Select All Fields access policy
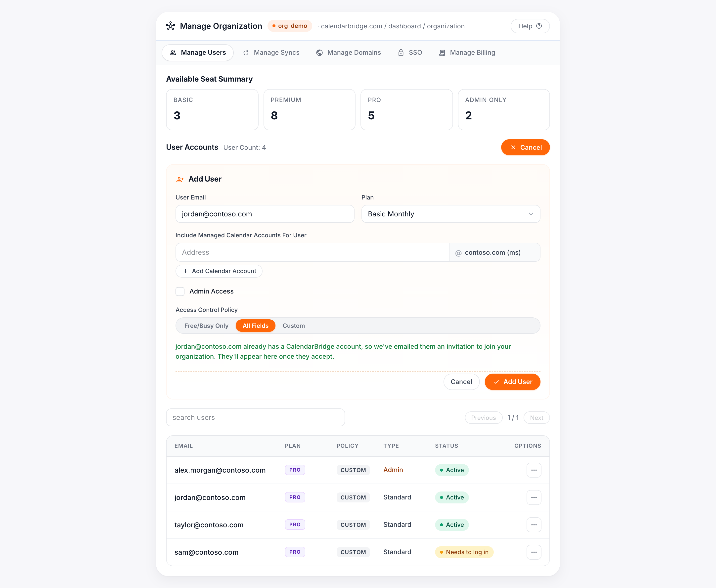 [256, 326]
